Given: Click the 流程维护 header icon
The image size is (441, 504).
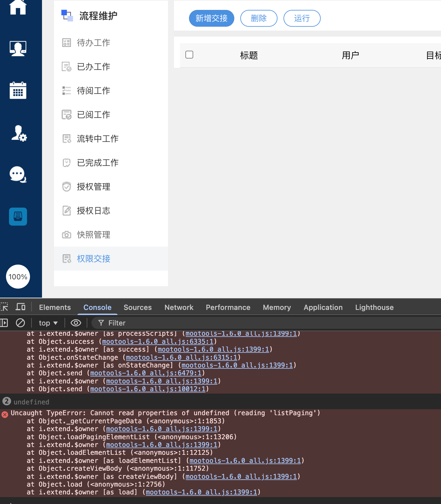Looking at the screenshot, I should click(x=67, y=16).
